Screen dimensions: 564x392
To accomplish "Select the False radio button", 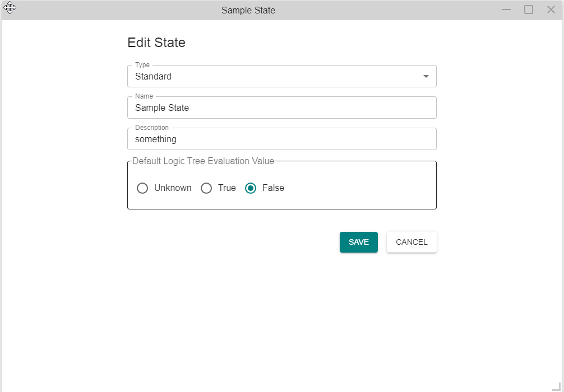I will (x=251, y=188).
